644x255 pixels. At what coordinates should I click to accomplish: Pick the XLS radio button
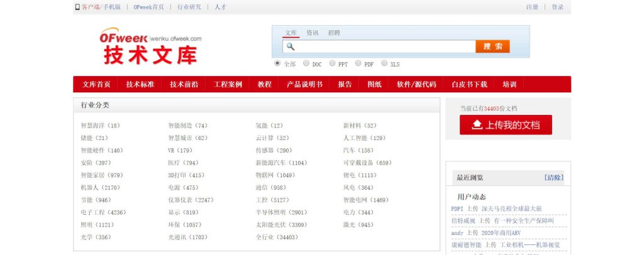384,63
